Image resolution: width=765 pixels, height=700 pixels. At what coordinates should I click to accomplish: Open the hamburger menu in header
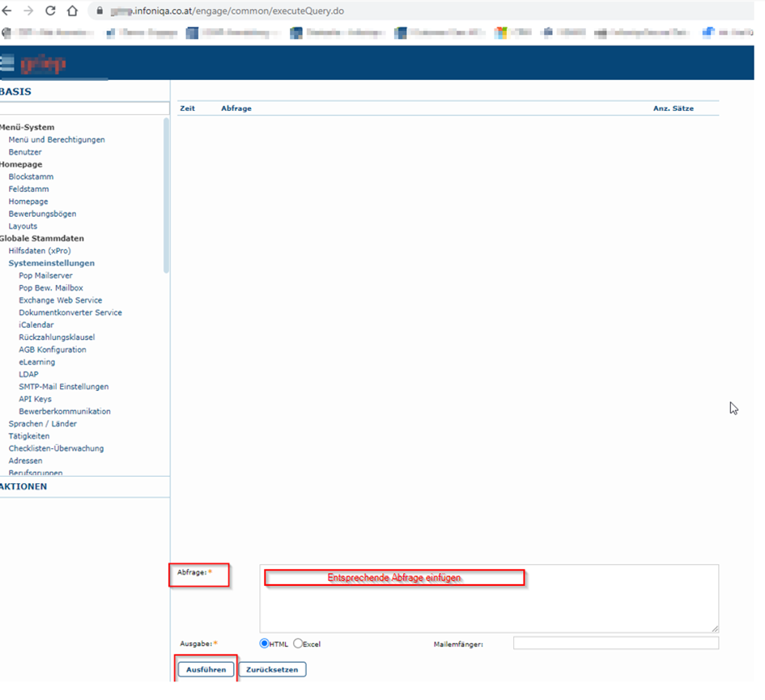point(7,64)
